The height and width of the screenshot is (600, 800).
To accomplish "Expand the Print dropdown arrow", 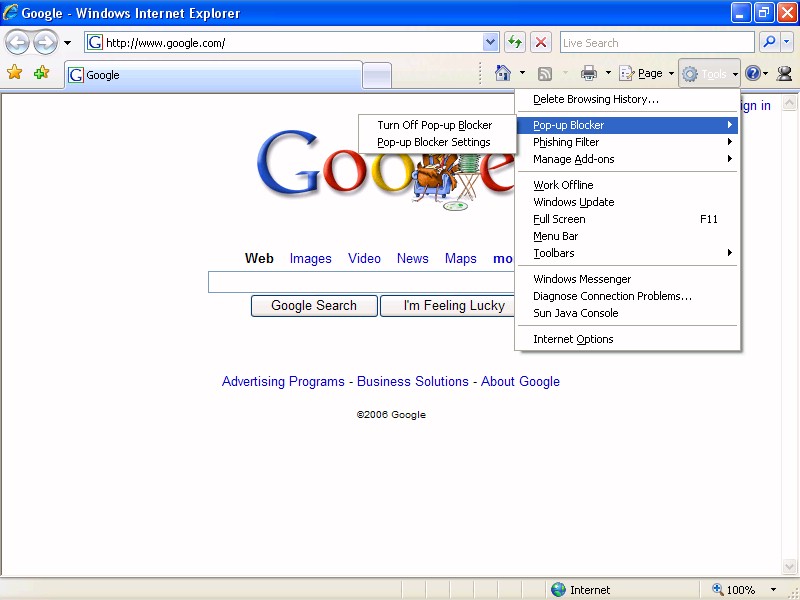I will (x=608, y=73).
